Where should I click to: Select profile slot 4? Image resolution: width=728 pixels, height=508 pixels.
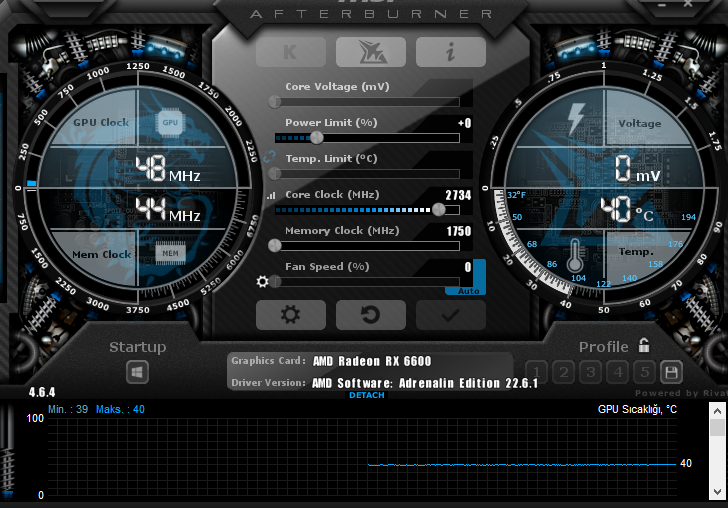coord(618,372)
